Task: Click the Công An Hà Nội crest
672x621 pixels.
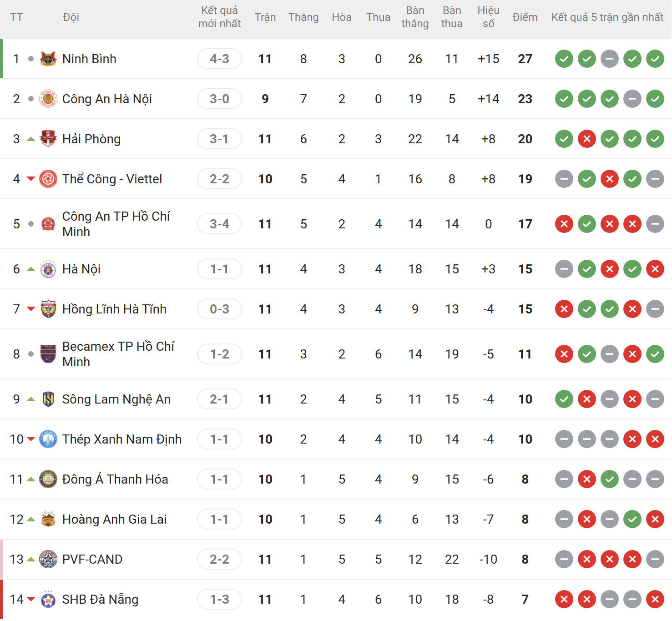Action: (48, 99)
